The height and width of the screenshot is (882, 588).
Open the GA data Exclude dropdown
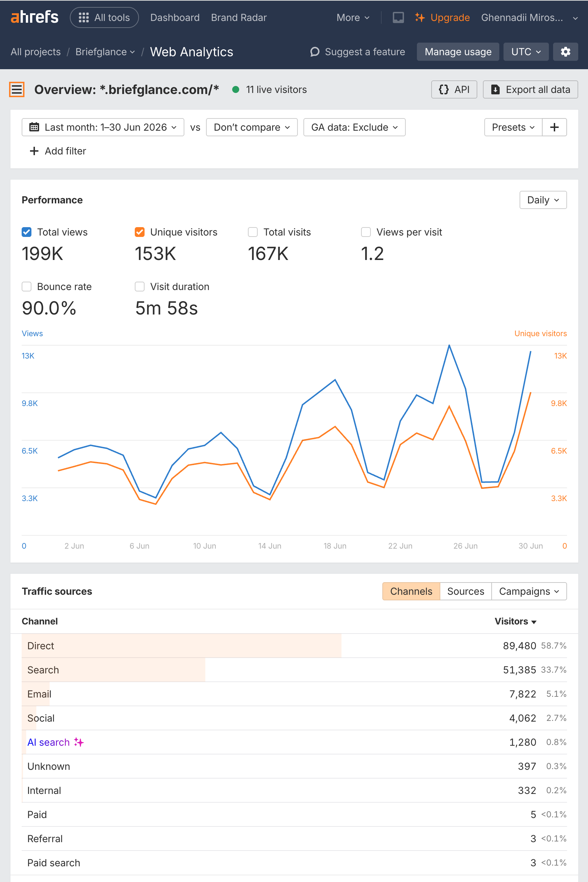pos(354,127)
